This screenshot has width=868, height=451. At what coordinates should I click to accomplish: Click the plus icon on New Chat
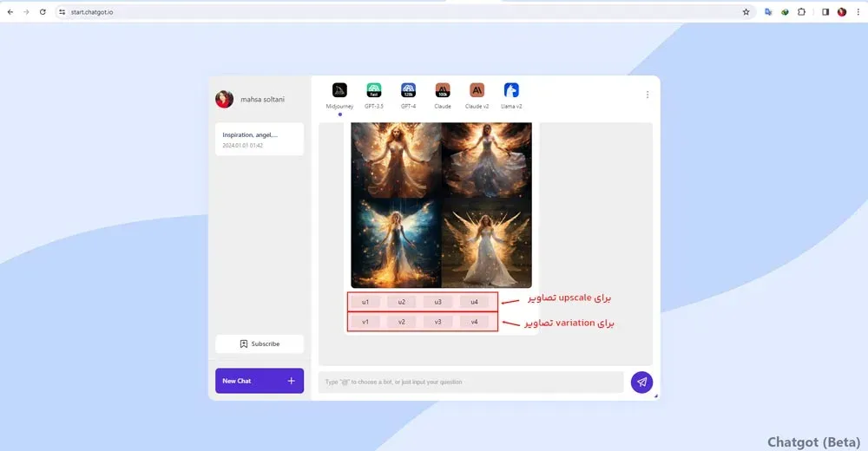(291, 381)
